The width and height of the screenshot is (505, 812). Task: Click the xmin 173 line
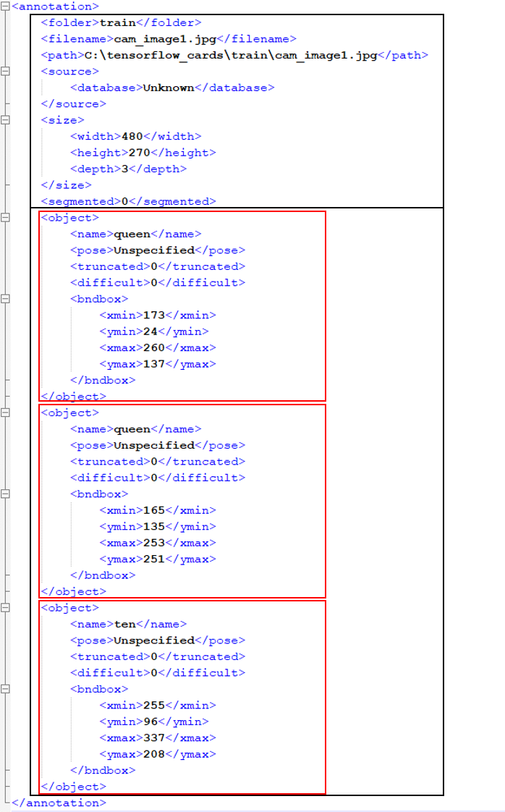(x=158, y=316)
